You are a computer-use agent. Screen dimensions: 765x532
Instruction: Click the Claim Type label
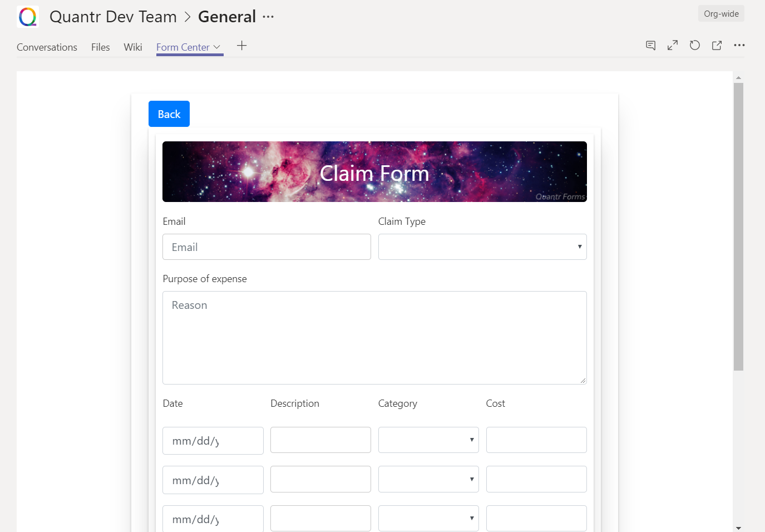pyautogui.click(x=402, y=221)
